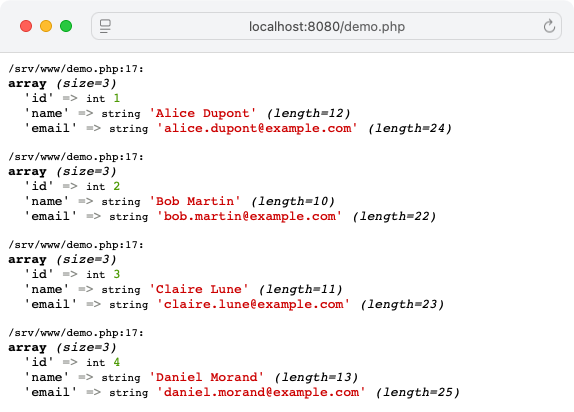574x412 pixels.
Task: Select the email 'daniel.morand@example.com'
Action: (x=261, y=392)
